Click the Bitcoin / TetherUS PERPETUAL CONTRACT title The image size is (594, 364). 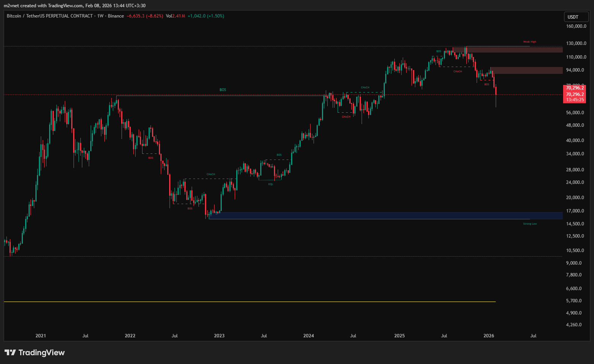coord(50,16)
